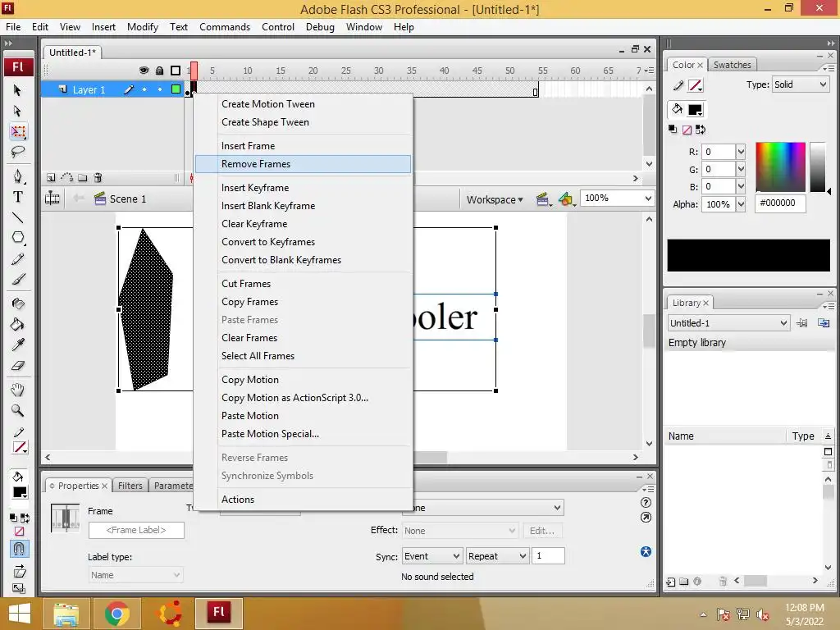
Task: Toggle Snap to Objects magnet
Action: [19, 549]
